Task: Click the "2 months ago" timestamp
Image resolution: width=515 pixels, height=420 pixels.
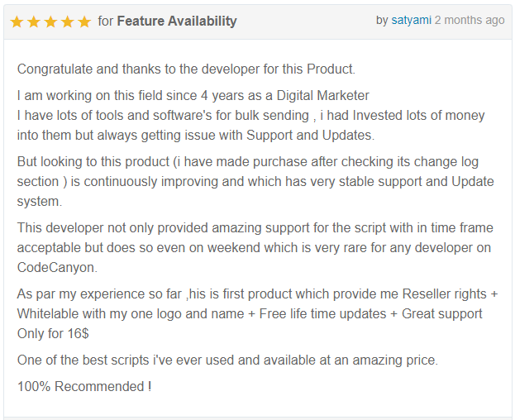Action: (470, 21)
